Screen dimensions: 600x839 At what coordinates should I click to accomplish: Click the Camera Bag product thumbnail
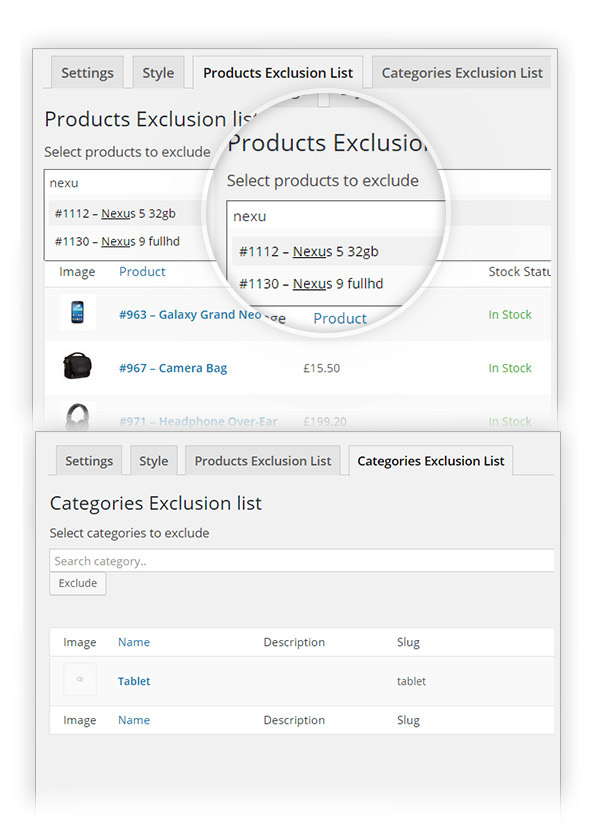point(78,366)
